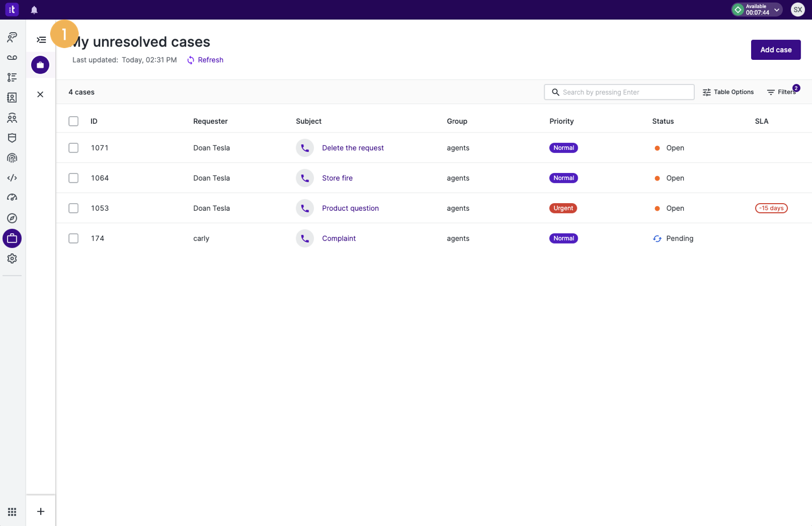Click the Add case button
The image size is (812, 526).
click(776, 50)
